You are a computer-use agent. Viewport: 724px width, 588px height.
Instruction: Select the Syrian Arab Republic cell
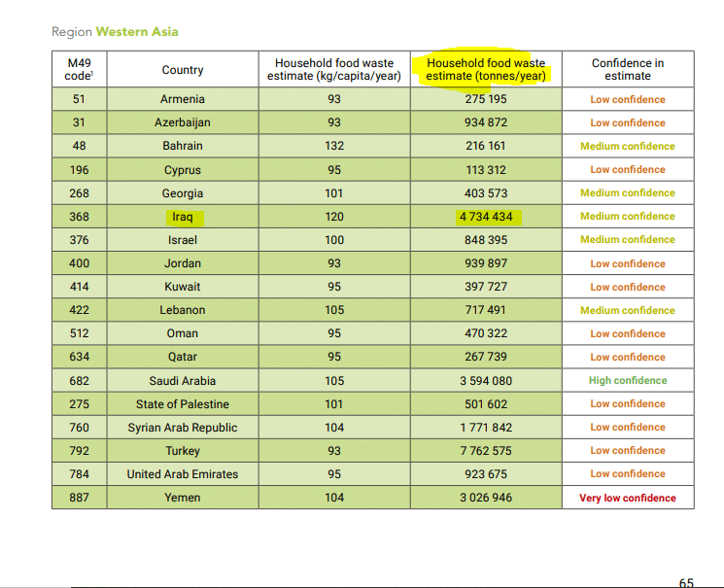click(183, 428)
